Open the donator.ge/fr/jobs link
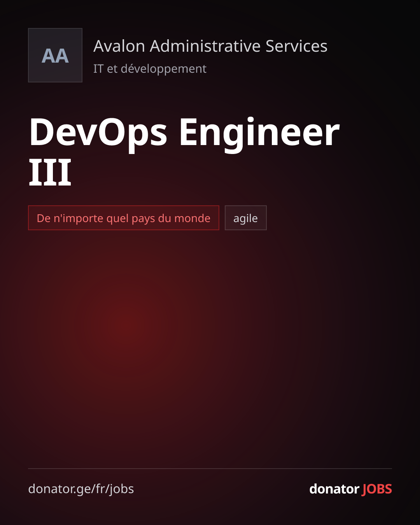The height and width of the screenshot is (525, 420). click(x=81, y=489)
